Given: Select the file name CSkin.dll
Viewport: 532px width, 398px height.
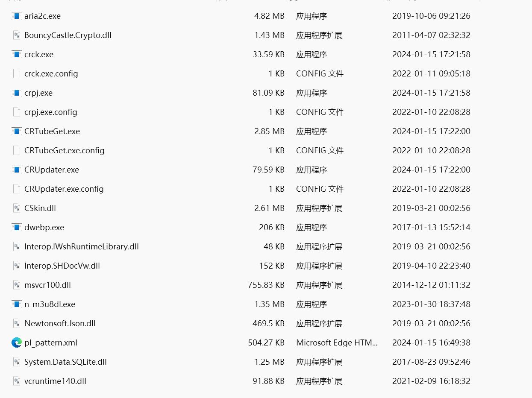Looking at the screenshot, I should pyautogui.click(x=40, y=208).
